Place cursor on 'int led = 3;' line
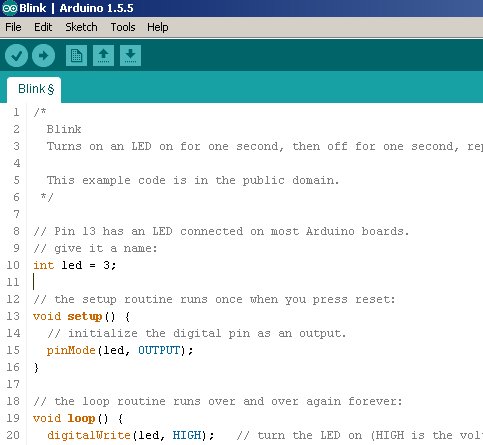Screen dimensions: 483x445 75,265
